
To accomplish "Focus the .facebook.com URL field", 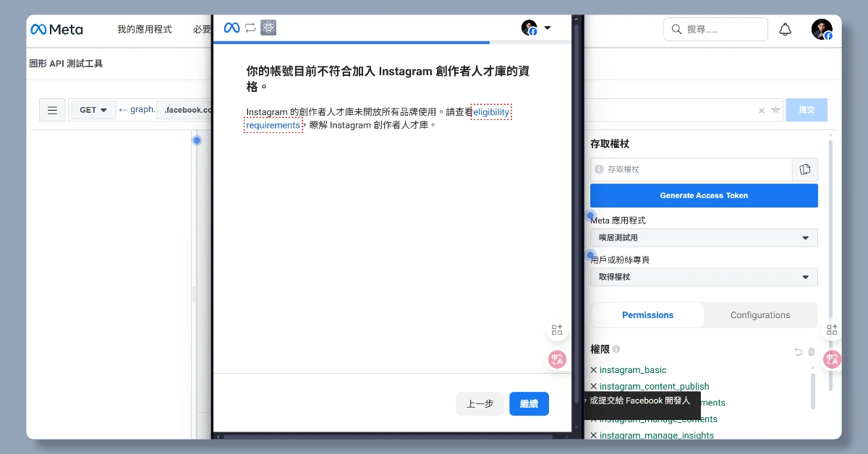I will pos(185,110).
